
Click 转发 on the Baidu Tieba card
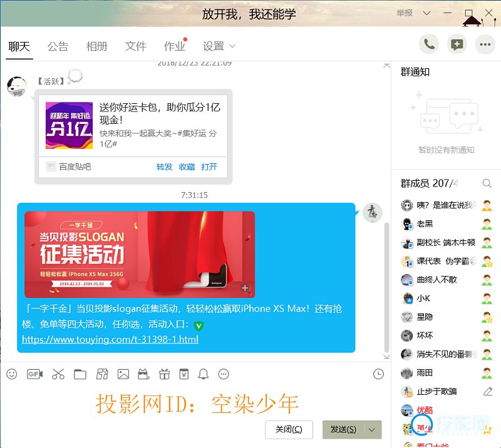point(164,166)
